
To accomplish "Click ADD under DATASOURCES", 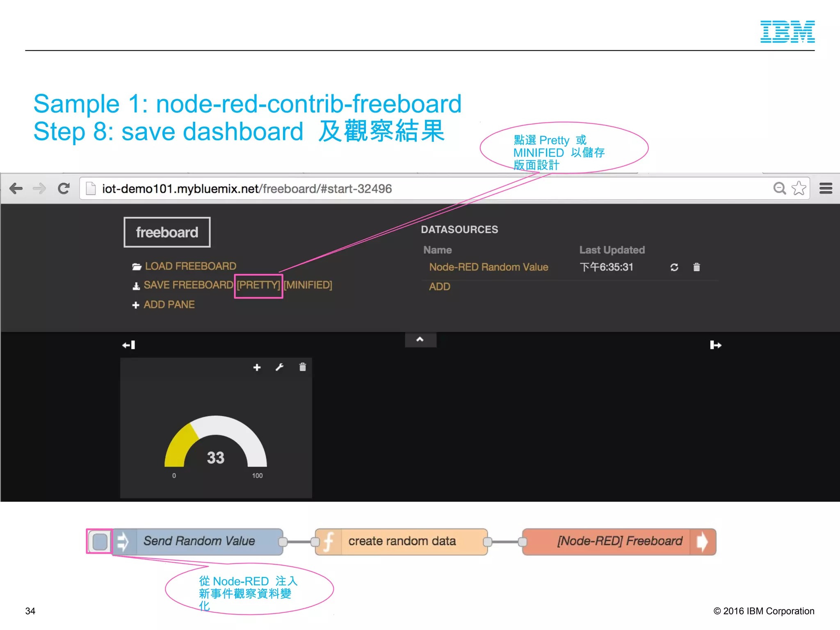I will 439,287.
